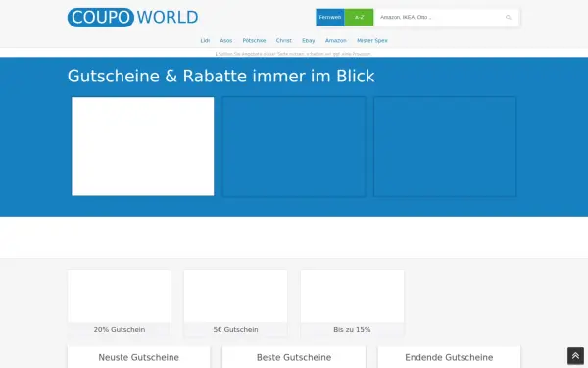
Task: Open the Ebay shop link
Action: click(x=309, y=40)
